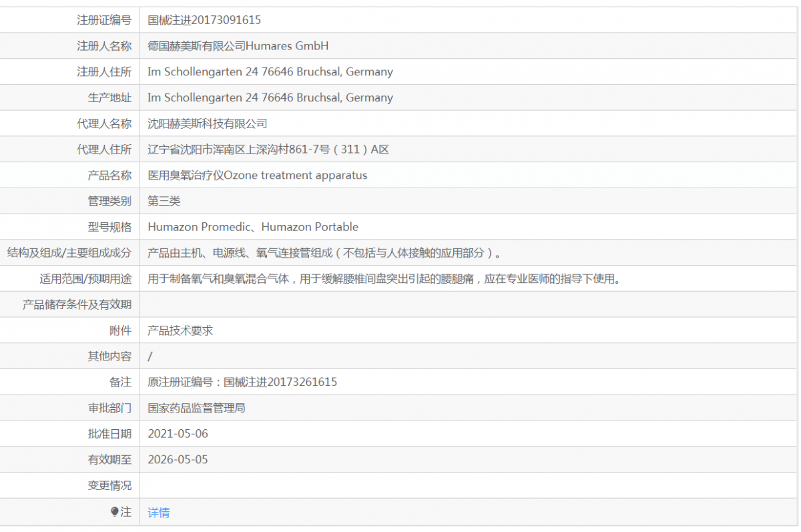Screen dimensions: 801x532
Task: Select the remark 原注册证编号：国械注进20173261615
Action: coord(242,382)
